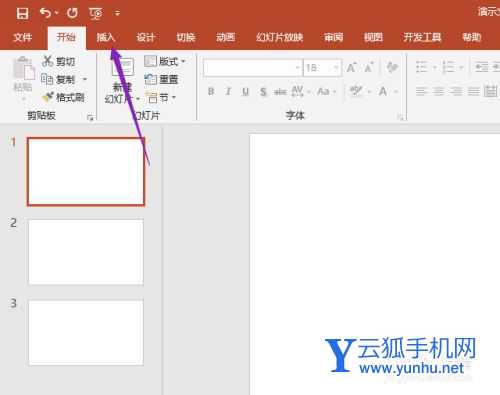Select the 开始 ribbon tab
The height and width of the screenshot is (395, 500).
click(66, 37)
